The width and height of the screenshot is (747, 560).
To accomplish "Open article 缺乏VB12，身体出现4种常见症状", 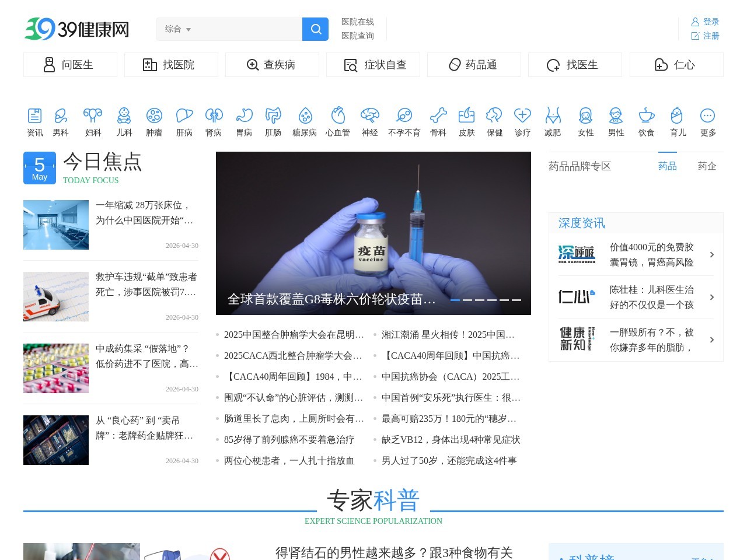I will pos(451,440).
